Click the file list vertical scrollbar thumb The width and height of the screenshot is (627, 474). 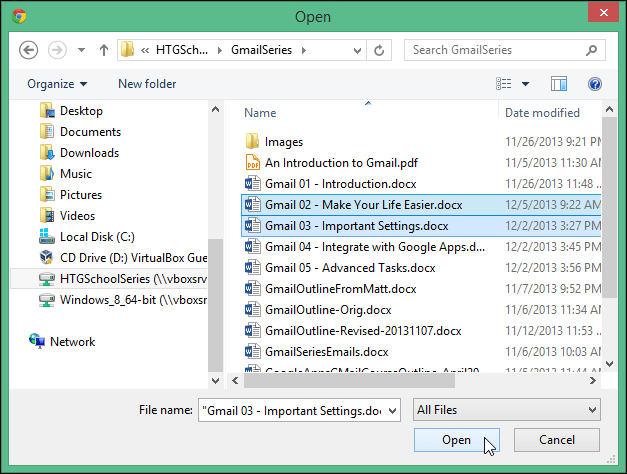[x=609, y=208]
